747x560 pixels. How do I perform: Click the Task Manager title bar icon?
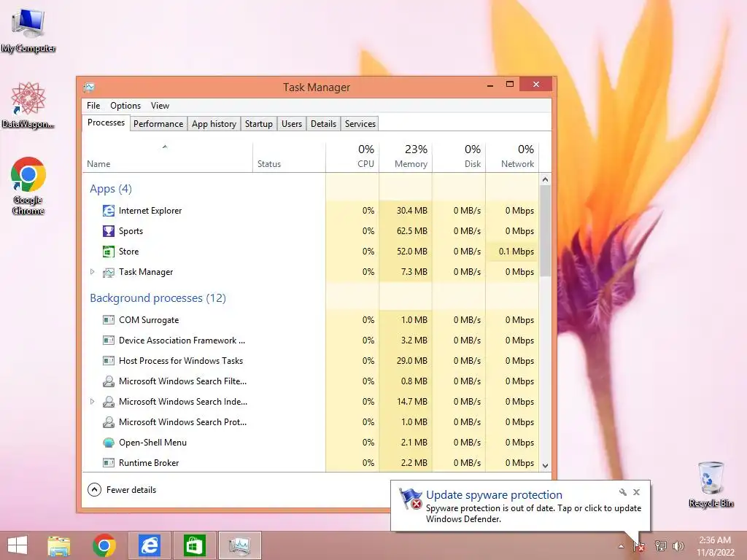pos(88,87)
